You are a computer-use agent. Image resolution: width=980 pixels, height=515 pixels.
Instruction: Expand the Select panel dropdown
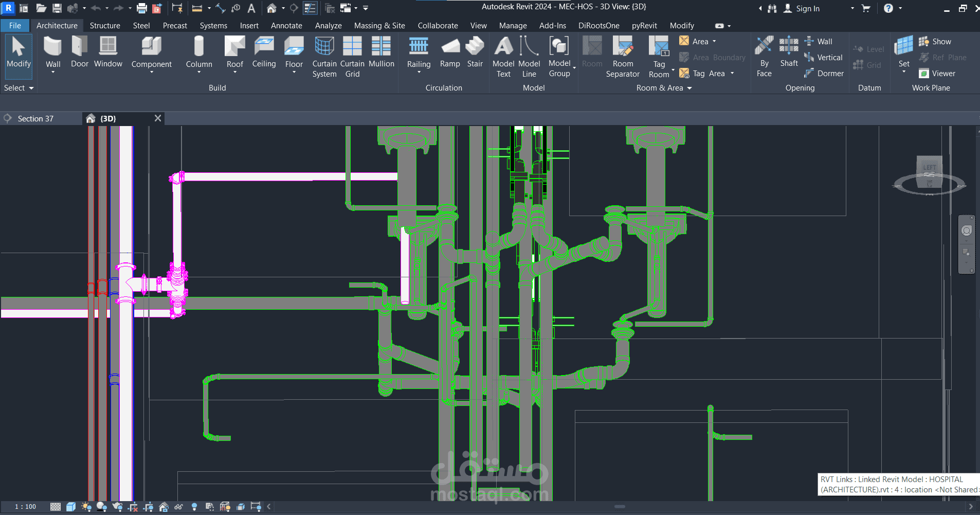point(19,88)
